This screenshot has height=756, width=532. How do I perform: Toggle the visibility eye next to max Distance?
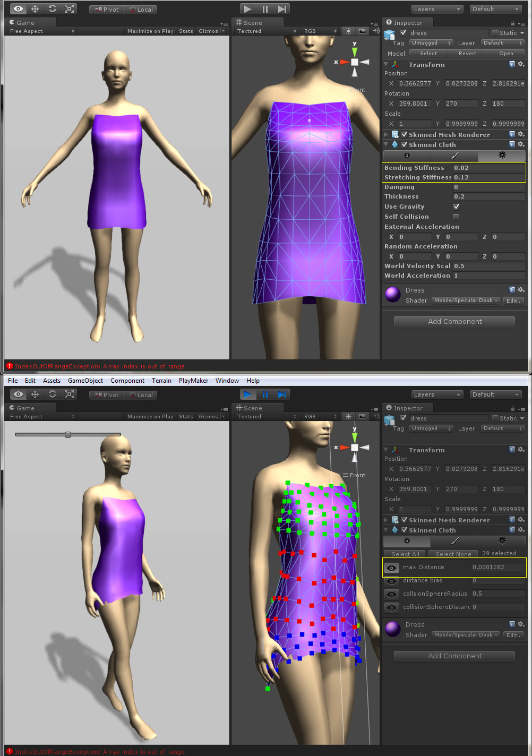click(x=391, y=568)
